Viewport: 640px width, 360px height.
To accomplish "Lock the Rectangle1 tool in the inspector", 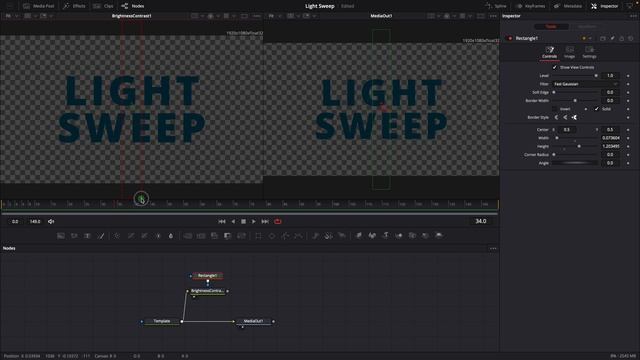I will coord(622,38).
